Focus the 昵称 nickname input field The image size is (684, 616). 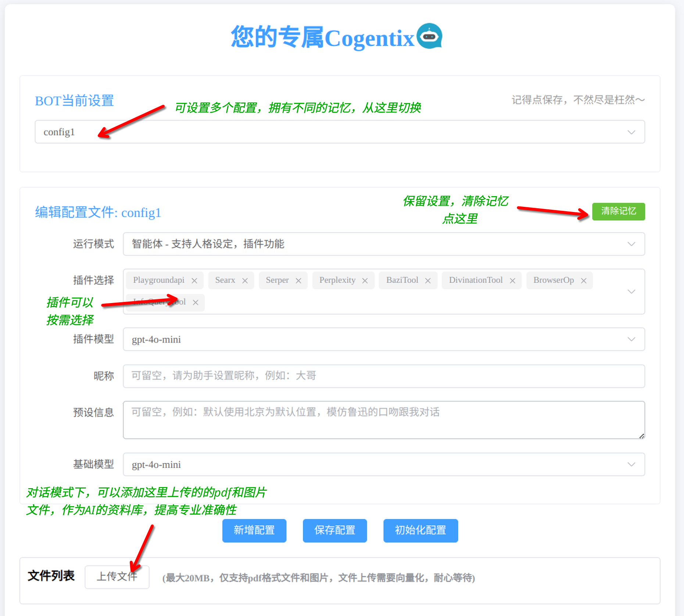pyautogui.click(x=384, y=376)
